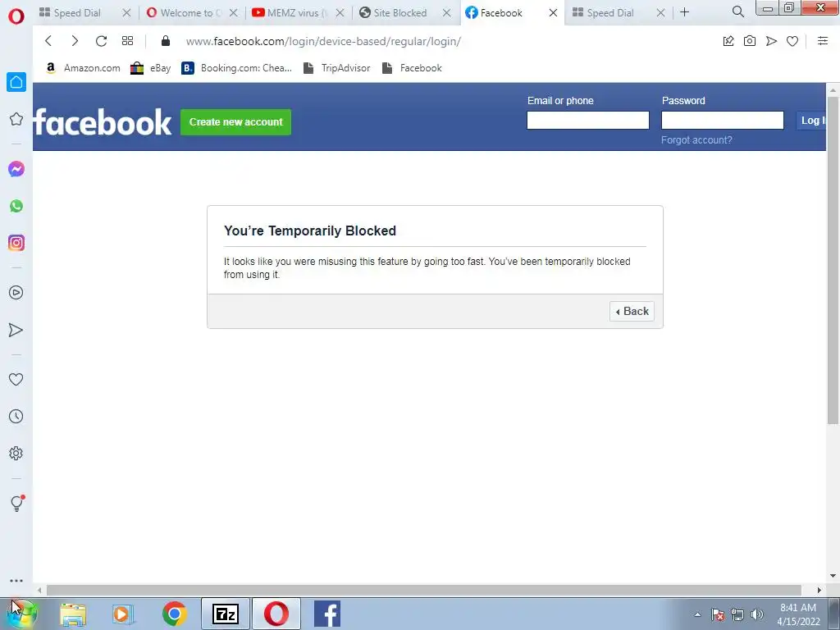The image size is (840, 630).
Task: Open the My Flow send icon in the address bar
Action: tap(771, 41)
